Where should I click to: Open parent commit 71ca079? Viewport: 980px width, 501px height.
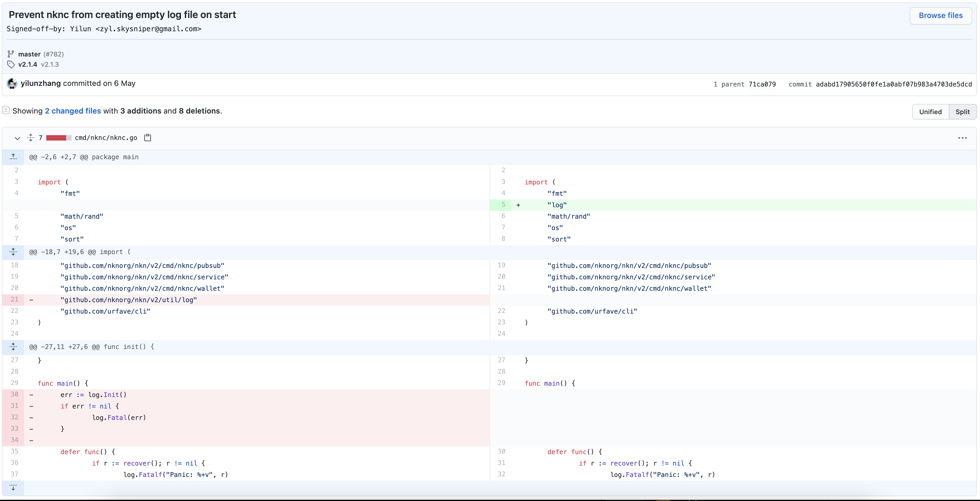point(762,84)
